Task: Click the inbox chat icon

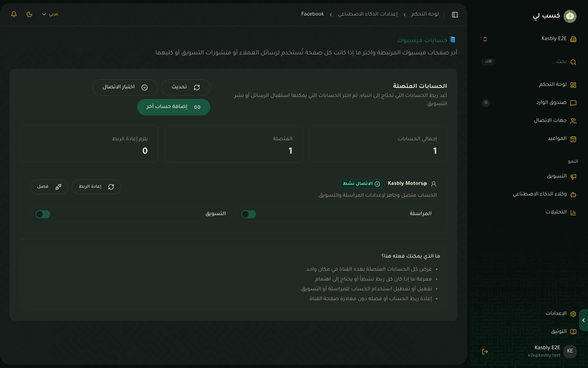Action: (x=573, y=103)
